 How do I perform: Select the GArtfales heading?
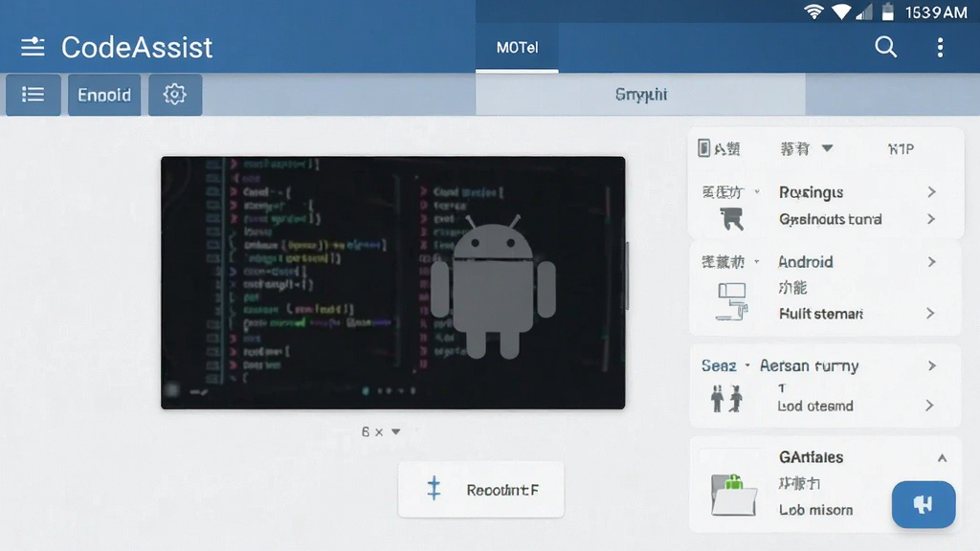811,457
